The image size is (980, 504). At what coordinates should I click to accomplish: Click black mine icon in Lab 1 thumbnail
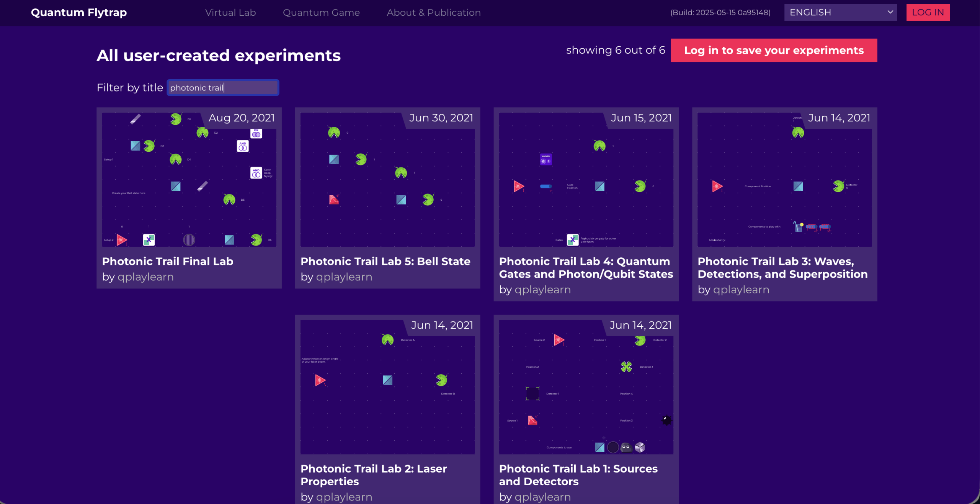(666, 420)
